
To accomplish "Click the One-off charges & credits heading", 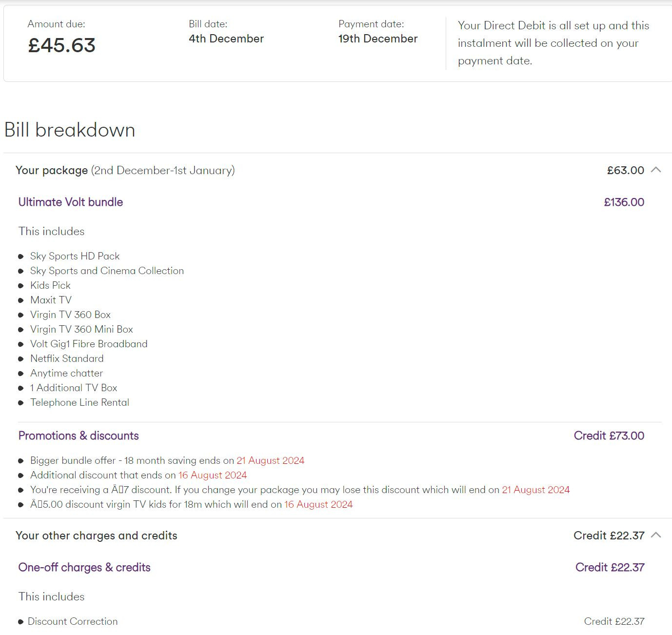I will pos(84,567).
